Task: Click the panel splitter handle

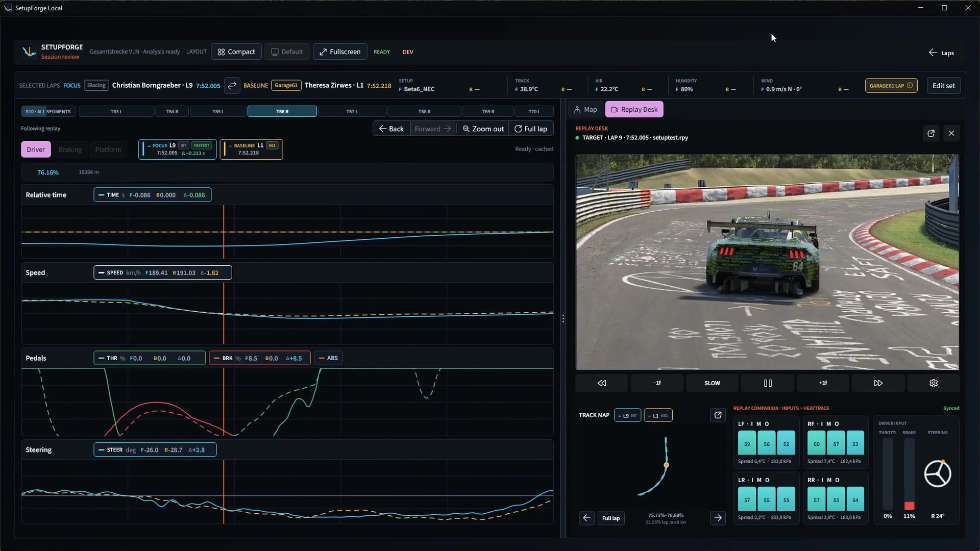Action: coord(563,318)
